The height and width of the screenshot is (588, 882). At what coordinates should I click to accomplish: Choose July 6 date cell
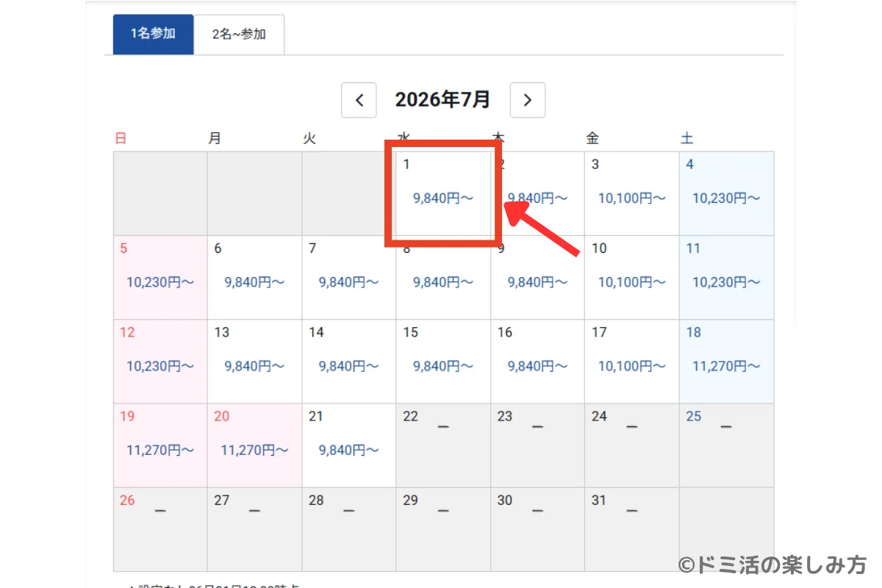tap(254, 278)
